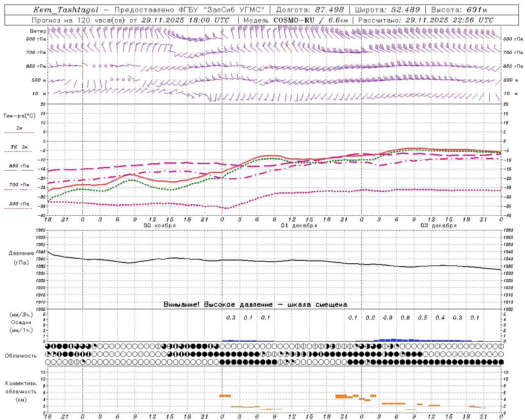Viewport: 525px width, 420px height.
Task: Click the (мм/3ч.) precipitation unit label
Action: 21,315
